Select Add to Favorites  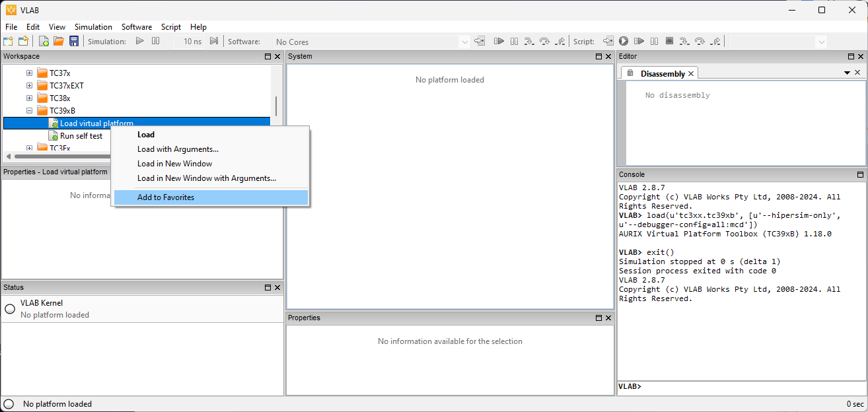[x=211, y=197]
